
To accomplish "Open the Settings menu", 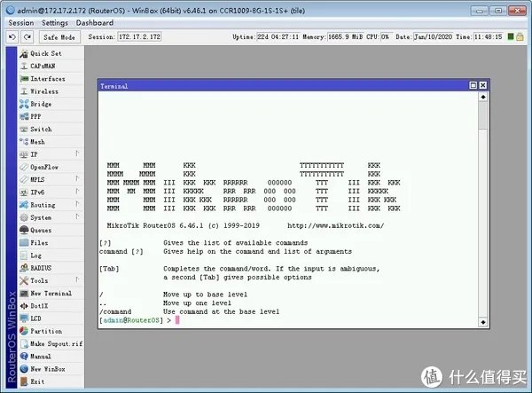I will coord(55,23).
